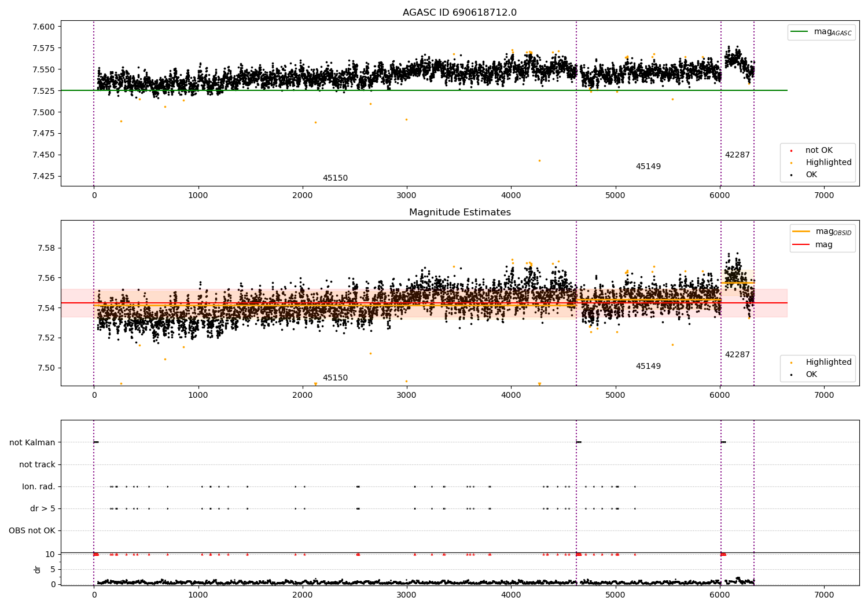Click the 5 tick on the dr axis

tap(53, 569)
